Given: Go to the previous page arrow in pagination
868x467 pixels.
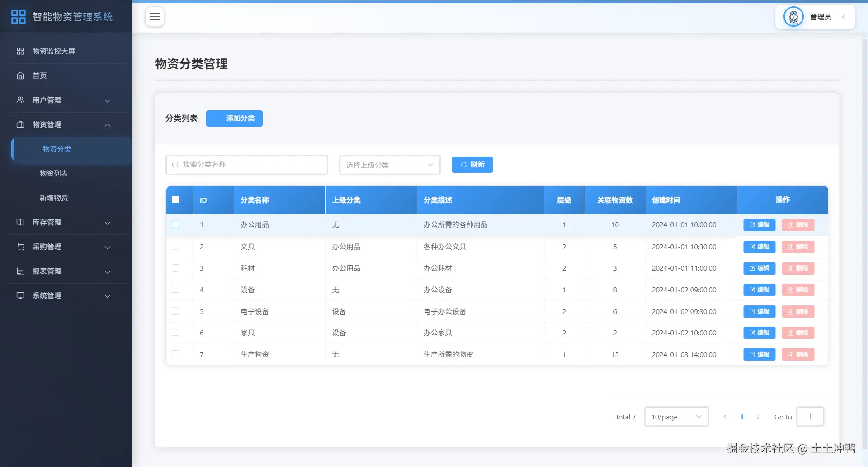Looking at the screenshot, I should point(725,417).
